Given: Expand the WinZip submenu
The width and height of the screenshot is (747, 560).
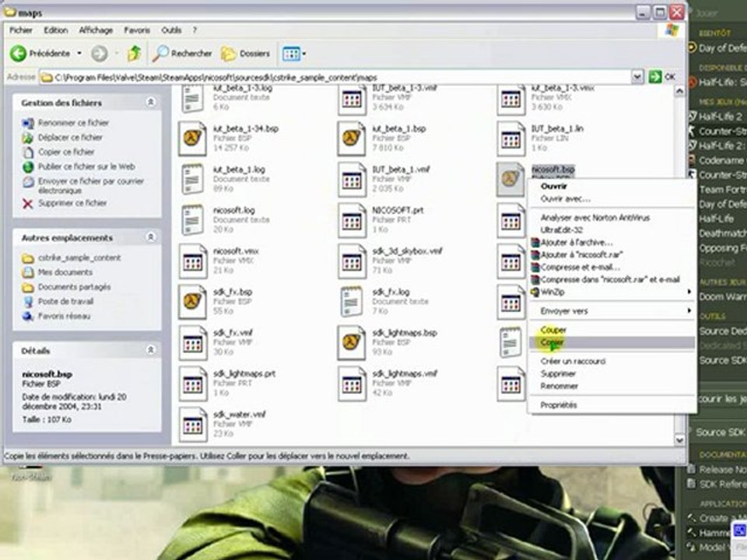Looking at the screenshot, I should [x=612, y=292].
